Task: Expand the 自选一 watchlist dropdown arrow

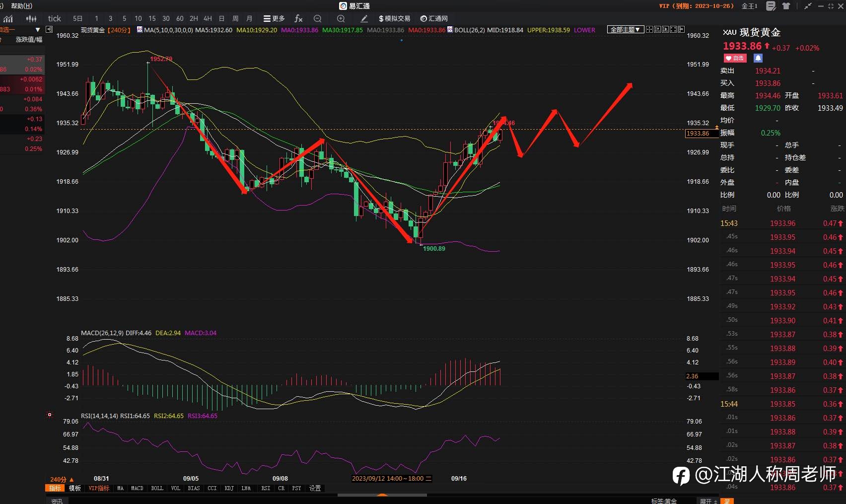Action: tap(38, 30)
